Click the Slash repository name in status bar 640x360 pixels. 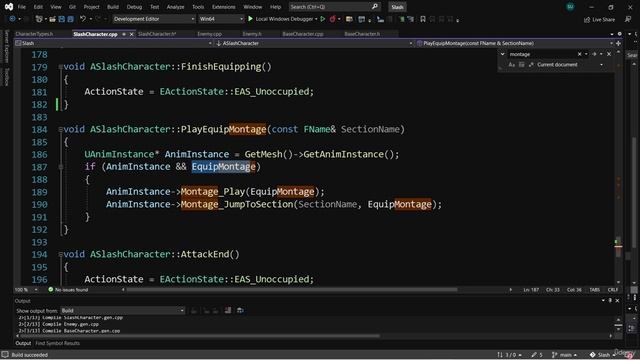(x=603, y=355)
